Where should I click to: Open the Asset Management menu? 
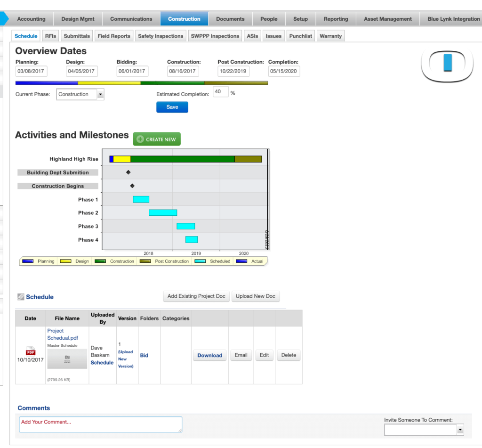pyautogui.click(x=388, y=19)
